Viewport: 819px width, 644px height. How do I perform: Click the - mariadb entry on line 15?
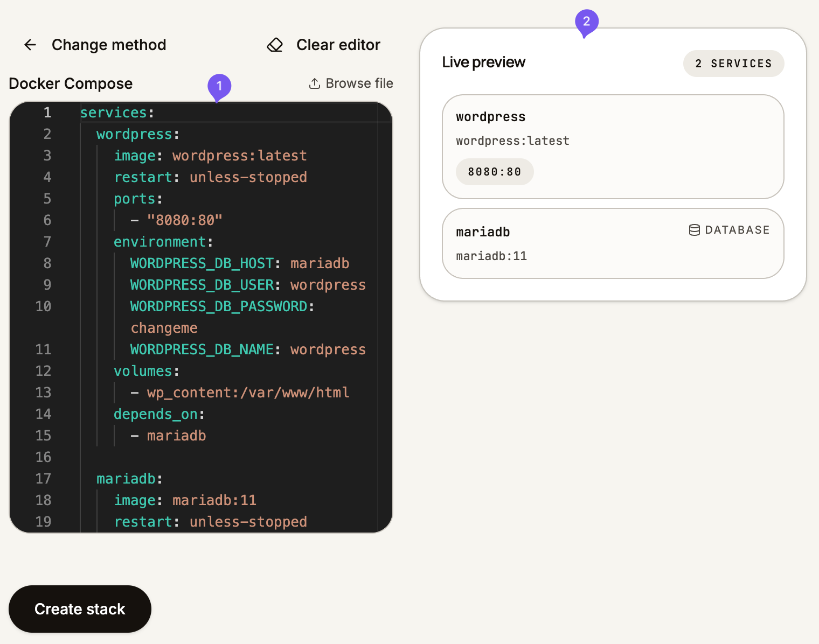coord(168,436)
